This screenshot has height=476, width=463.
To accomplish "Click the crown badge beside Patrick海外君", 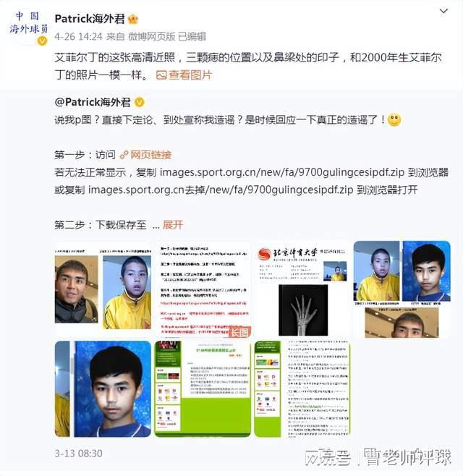I will click(x=133, y=19).
